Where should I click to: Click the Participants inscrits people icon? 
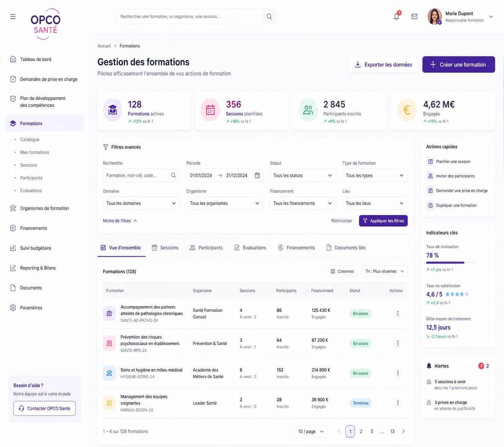coord(308,110)
